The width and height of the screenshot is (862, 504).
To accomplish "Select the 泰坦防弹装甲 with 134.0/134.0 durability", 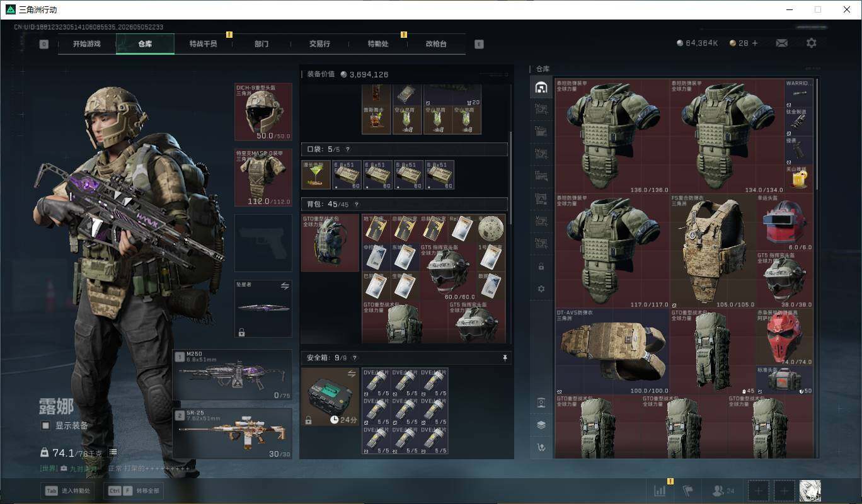I will 727,136.
